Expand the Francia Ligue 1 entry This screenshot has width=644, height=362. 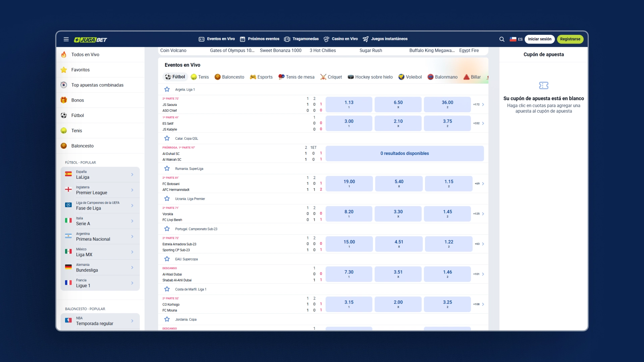click(x=100, y=283)
